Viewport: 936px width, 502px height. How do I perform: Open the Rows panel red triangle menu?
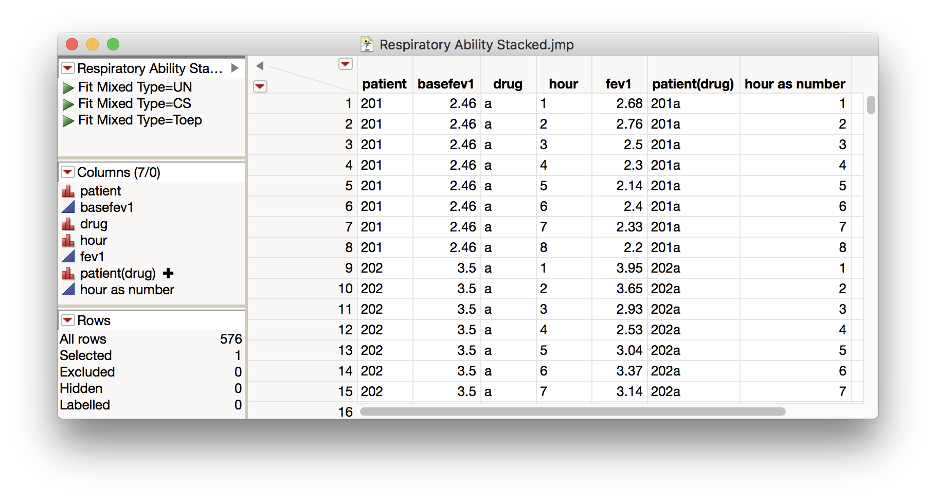(x=68, y=320)
